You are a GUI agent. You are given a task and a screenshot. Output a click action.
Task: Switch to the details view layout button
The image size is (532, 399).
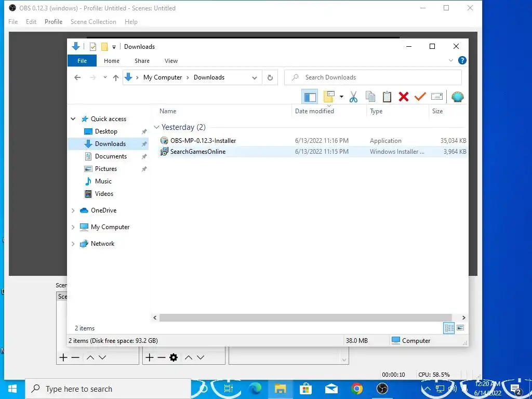(x=449, y=328)
